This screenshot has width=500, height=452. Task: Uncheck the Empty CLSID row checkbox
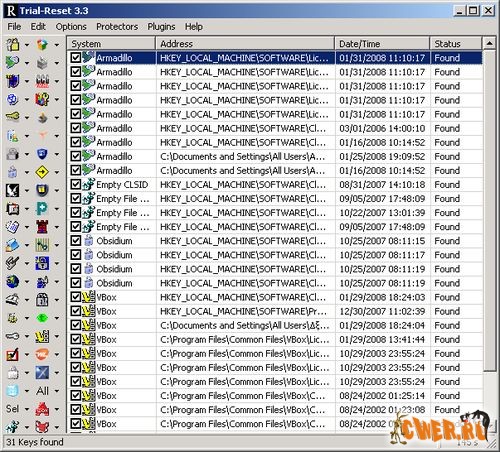(x=76, y=184)
